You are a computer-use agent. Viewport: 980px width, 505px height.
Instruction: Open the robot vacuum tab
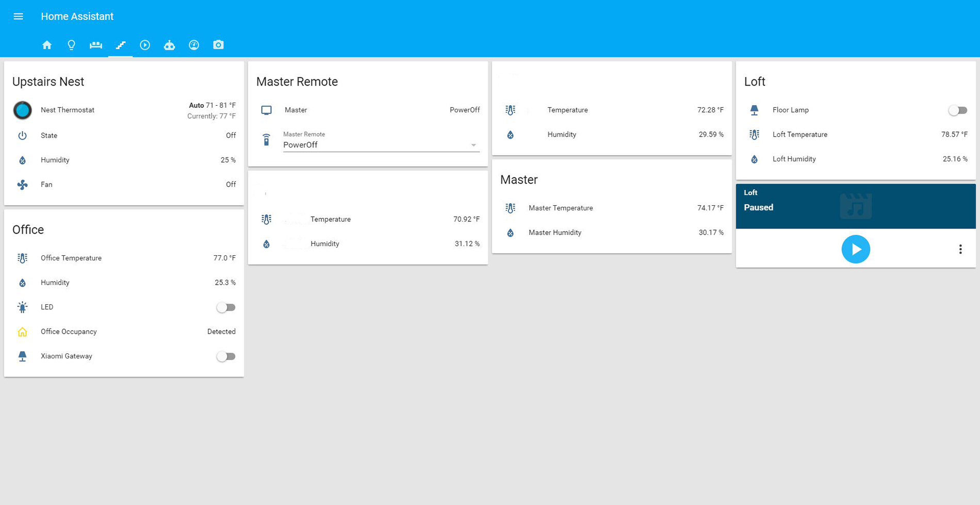(x=169, y=45)
